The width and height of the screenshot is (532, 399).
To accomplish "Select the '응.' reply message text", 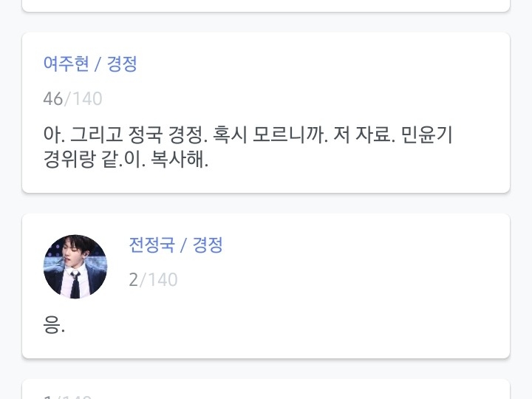I will (54, 325).
